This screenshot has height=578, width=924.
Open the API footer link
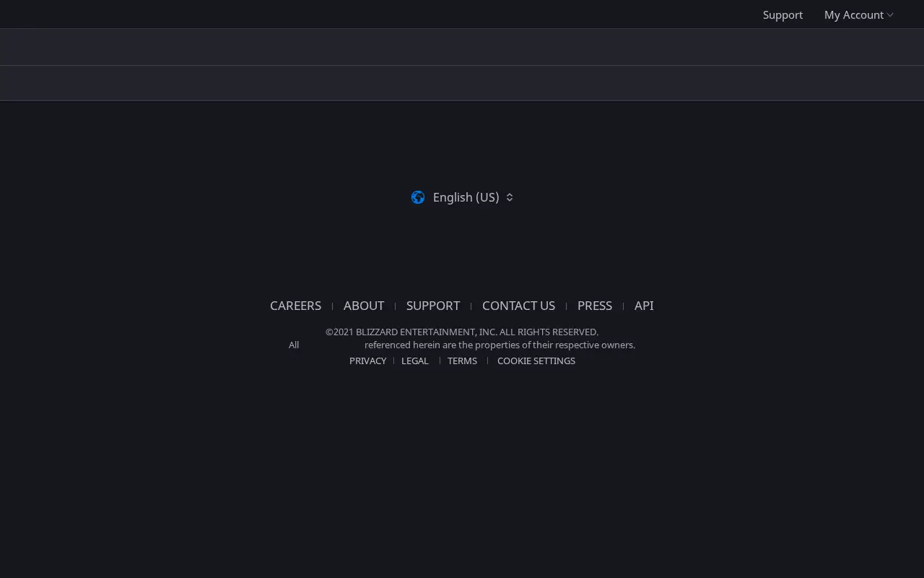tap(644, 306)
